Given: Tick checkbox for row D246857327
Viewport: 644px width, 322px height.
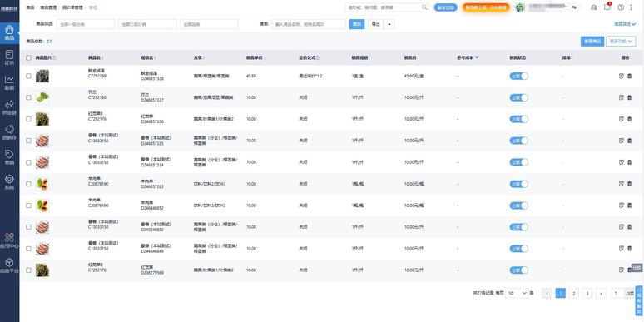Looking at the screenshot, I should (28, 97).
